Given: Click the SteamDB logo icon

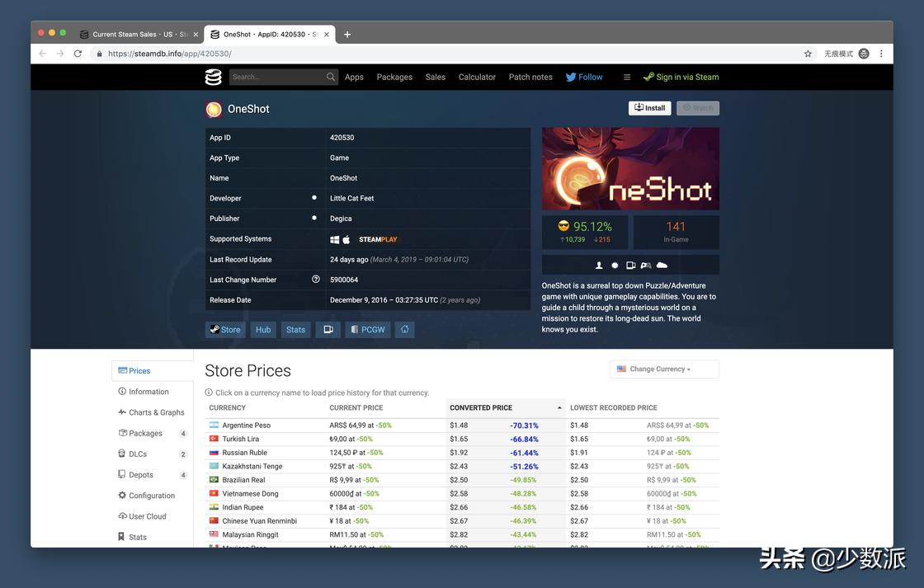Looking at the screenshot, I should click(x=214, y=78).
